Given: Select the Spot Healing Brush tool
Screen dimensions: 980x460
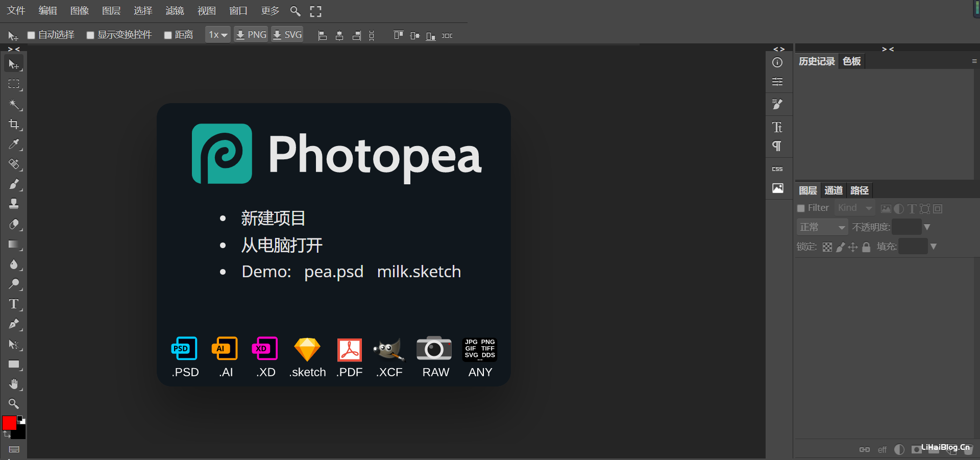Looking at the screenshot, I should [14, 164].
